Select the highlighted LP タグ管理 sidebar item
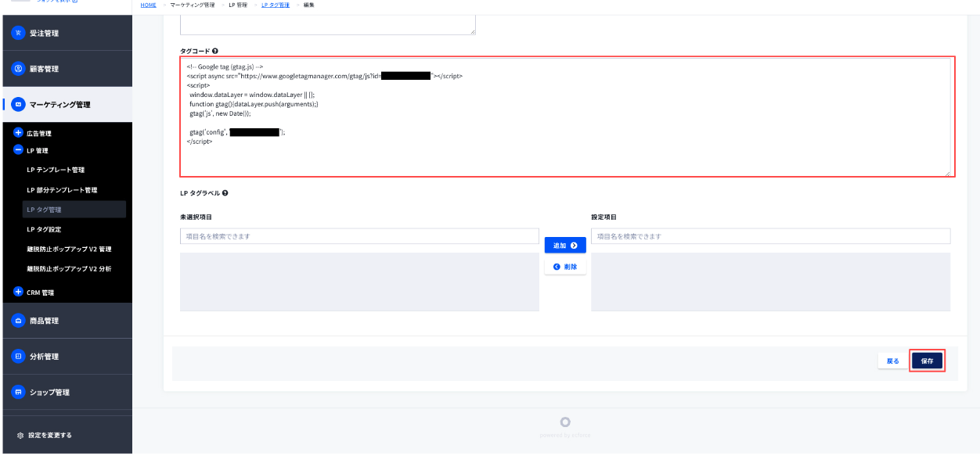This screenshot has height=456, width=980. tap(74, 210)
